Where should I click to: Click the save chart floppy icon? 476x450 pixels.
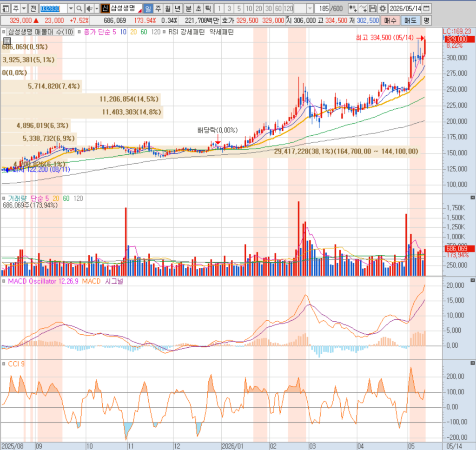point(373,8)
